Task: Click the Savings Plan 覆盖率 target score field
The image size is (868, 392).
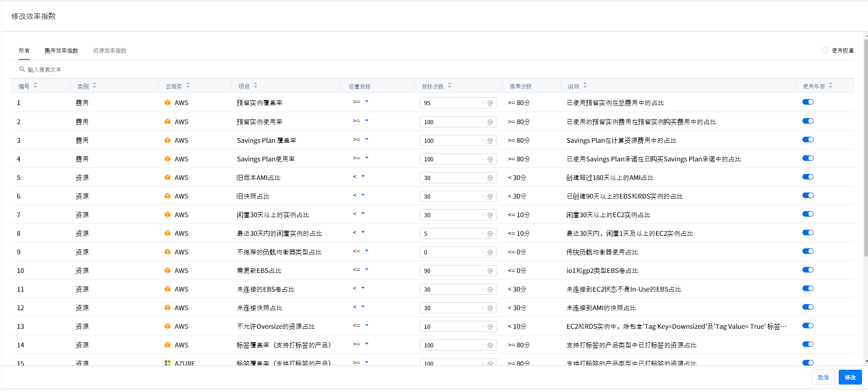Action: click(x=451, y=140)
